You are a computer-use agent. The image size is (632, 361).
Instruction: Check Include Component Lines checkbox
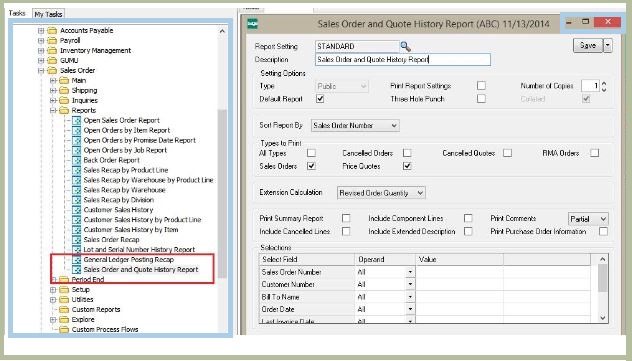(468, 218)
